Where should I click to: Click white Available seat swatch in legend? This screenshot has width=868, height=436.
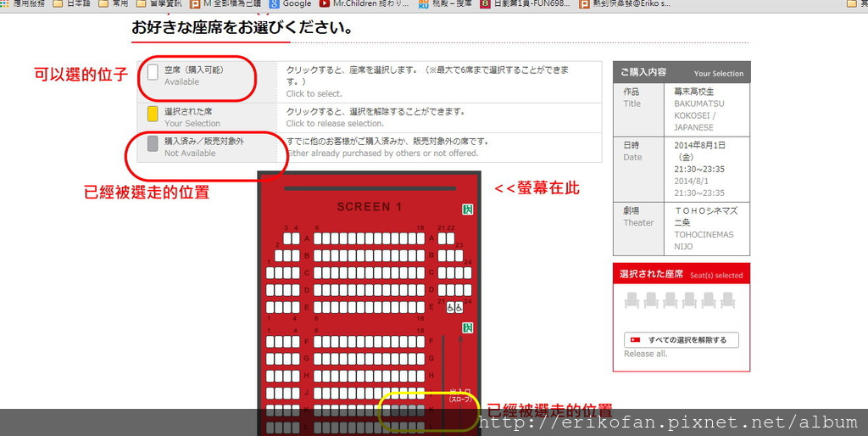(x=153, y=73)
